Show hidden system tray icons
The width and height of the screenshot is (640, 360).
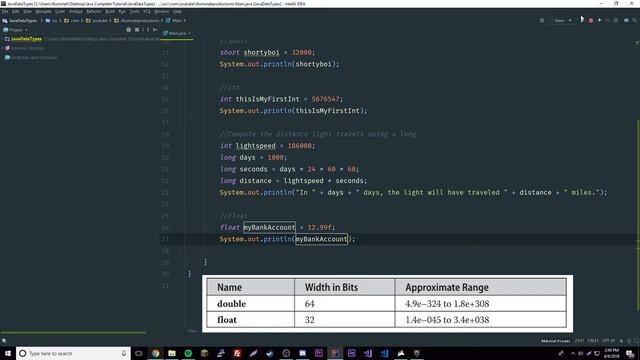tap(573, 353)
